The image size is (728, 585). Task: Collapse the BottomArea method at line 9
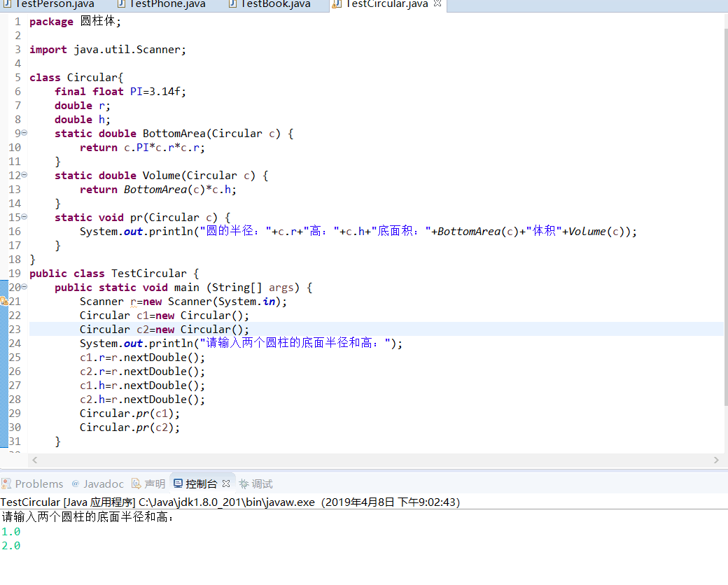point(24,133)
